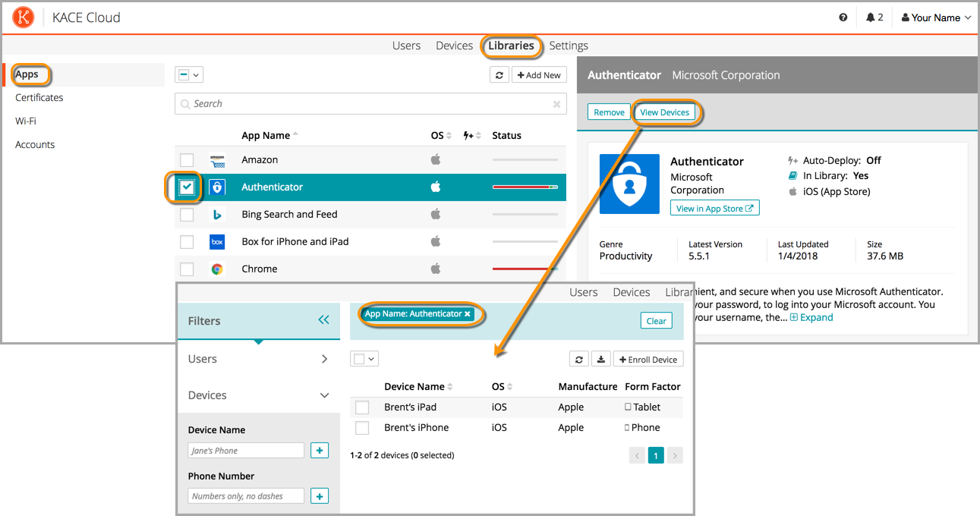The image size is (980, 516).
Task: Open the Your Name account dropdown
Action: (935, 17)
